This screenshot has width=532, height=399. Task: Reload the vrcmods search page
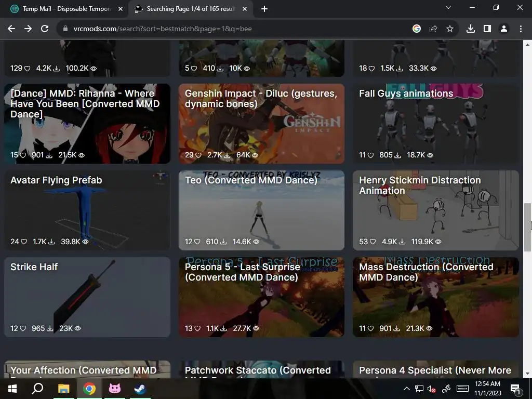[x=45, y=29]
